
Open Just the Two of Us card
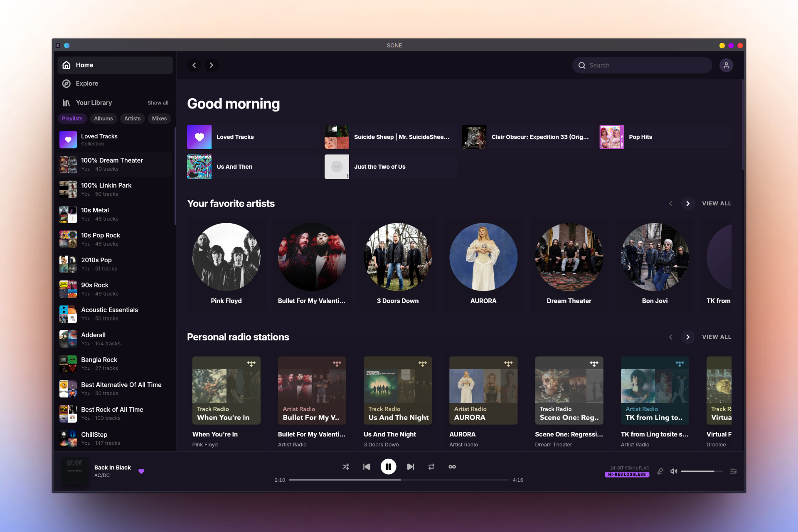click(x=390, y=167)
